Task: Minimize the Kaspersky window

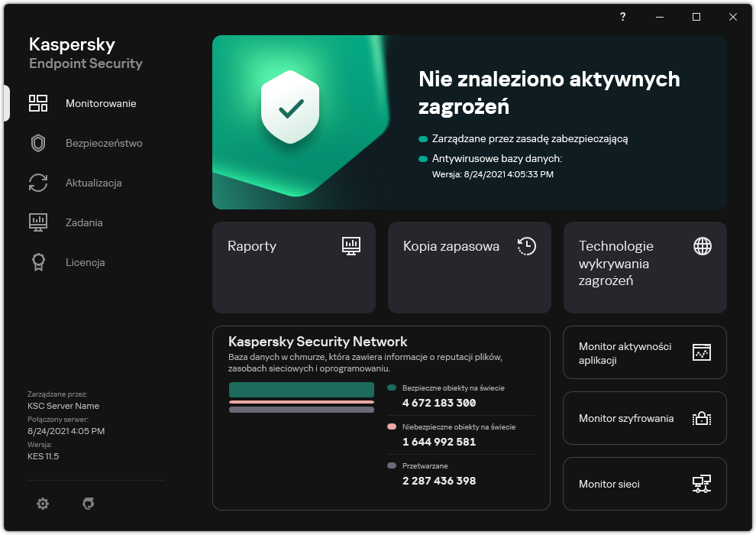Action: click(x=660, y=17)
